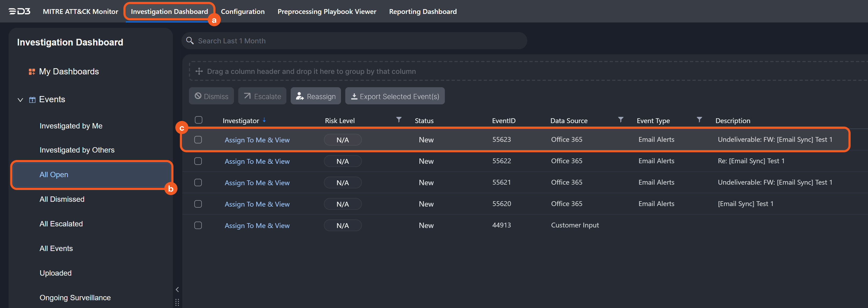The image size is (868, 308).
Task: Select the checkbox for event 44913
Action: tap(198, 225)
